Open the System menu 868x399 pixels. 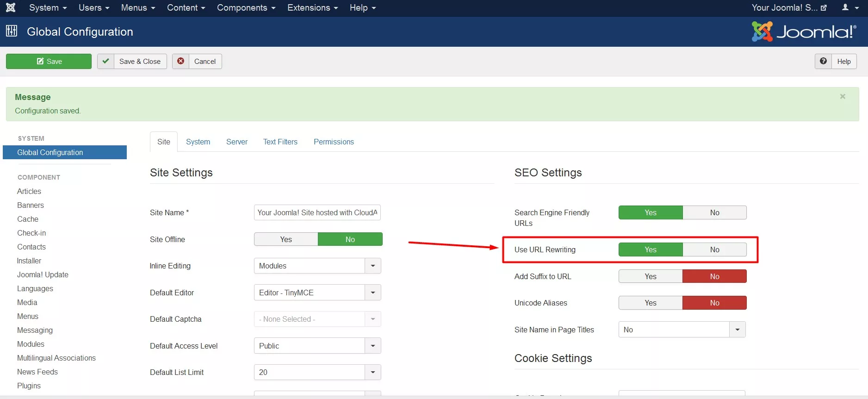[x=48, y=7]
